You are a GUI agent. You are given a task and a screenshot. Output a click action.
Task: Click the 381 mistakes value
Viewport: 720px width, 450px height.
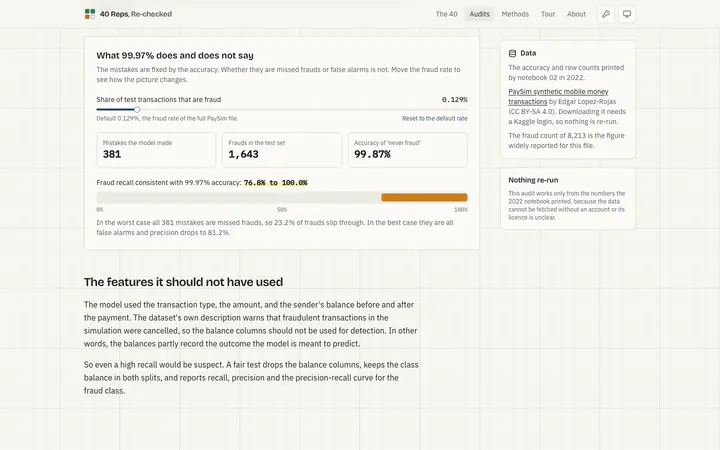point(112,154)
